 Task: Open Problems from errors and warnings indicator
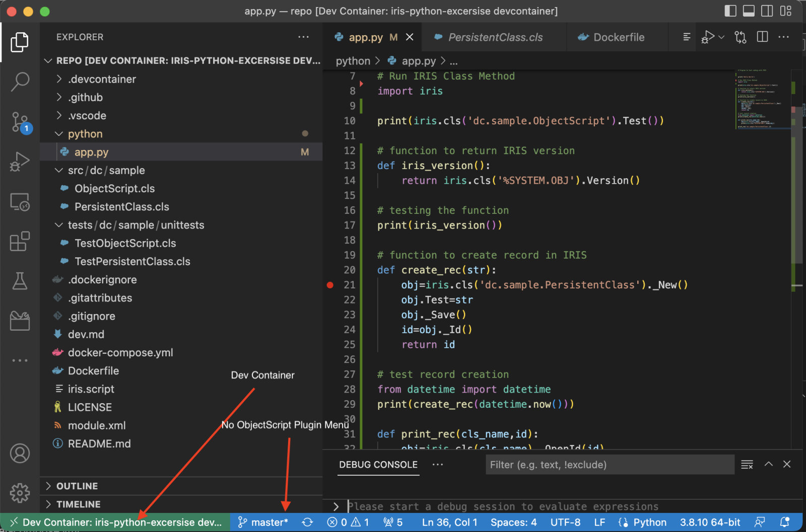pos(348,522)
